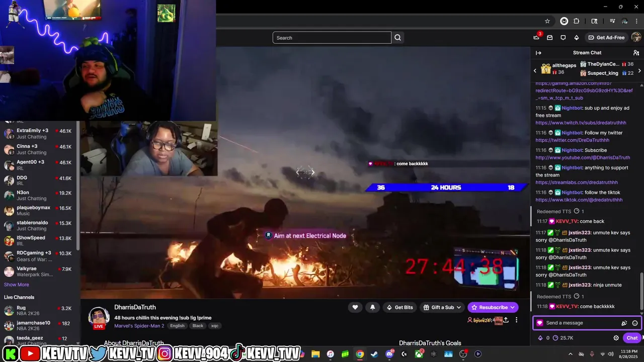The image size is (644, 362).
Task: Open File Explorer from the taskbar
Action: pos(315,354)
